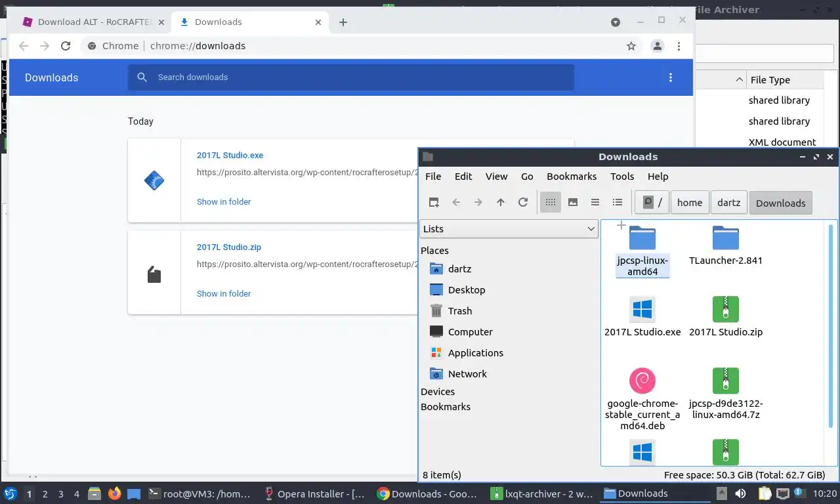The height and width of the screenshot is (504, 840).
Task: Open the volume control in the system tray
Action: [x=740, y=493]
